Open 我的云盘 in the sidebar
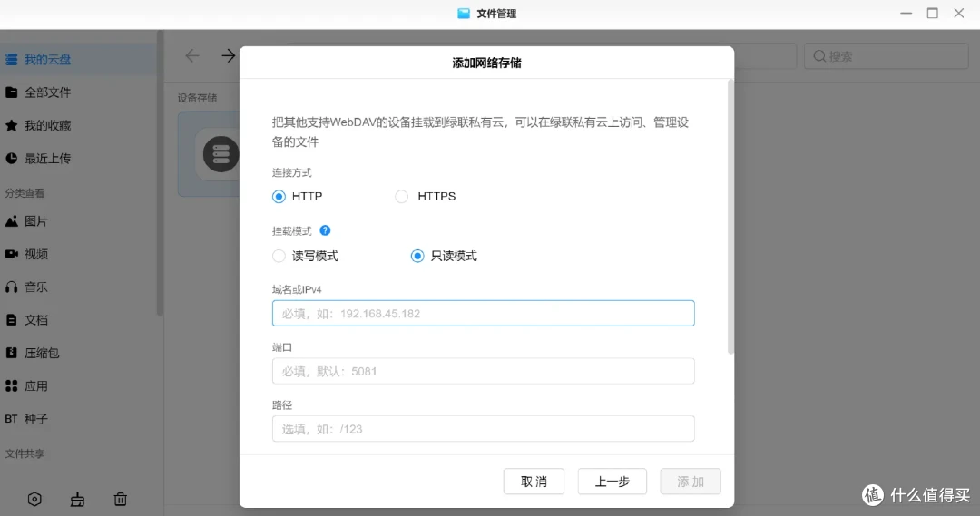Viewport: 980px width, 516px height. [x=78, y=59]
